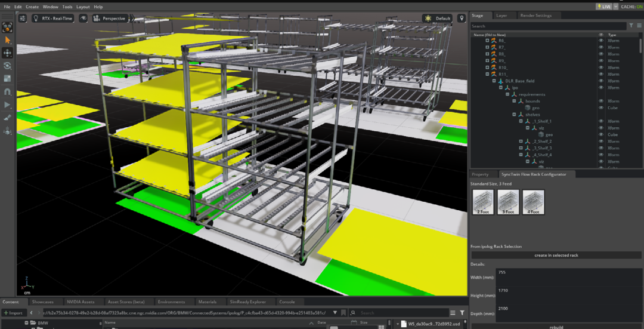The image size is (644, 329).
Task: Expand the R9_ tree node
Action: tap(487, 61)
